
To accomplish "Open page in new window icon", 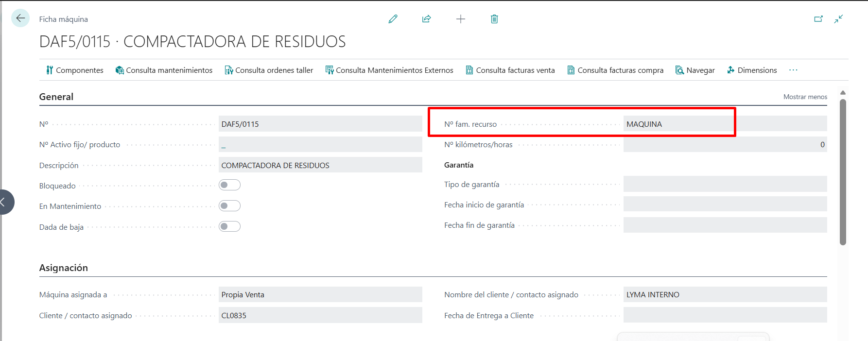I will (818, 19).
